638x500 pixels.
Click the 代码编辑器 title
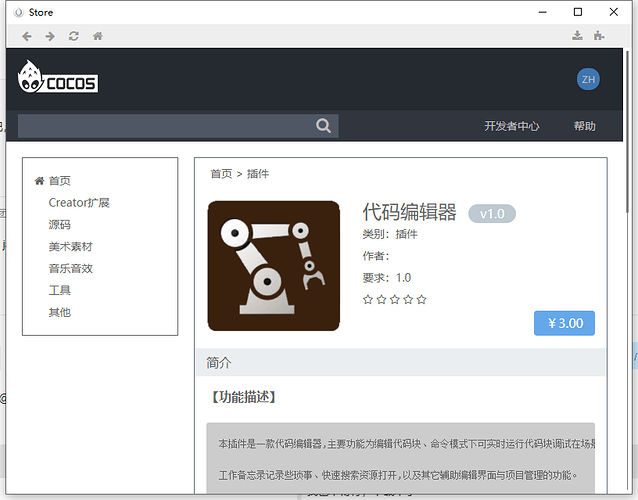click(x=409, y=212)
